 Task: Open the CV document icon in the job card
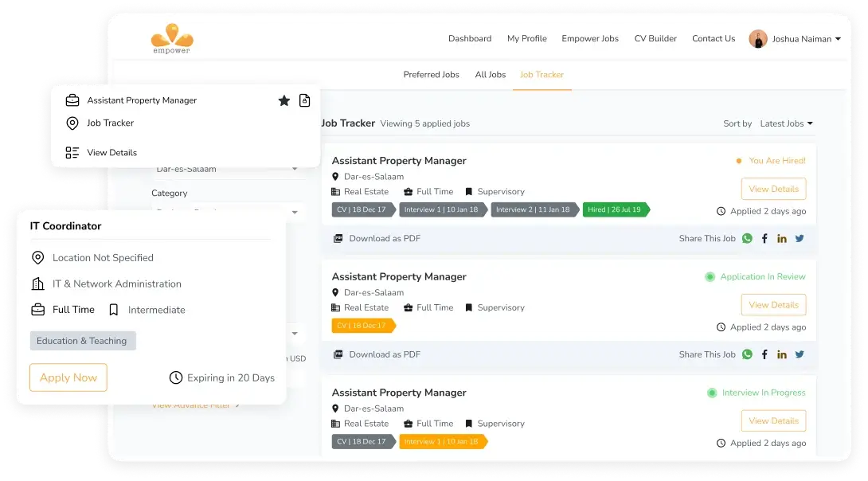pos(304,100)
